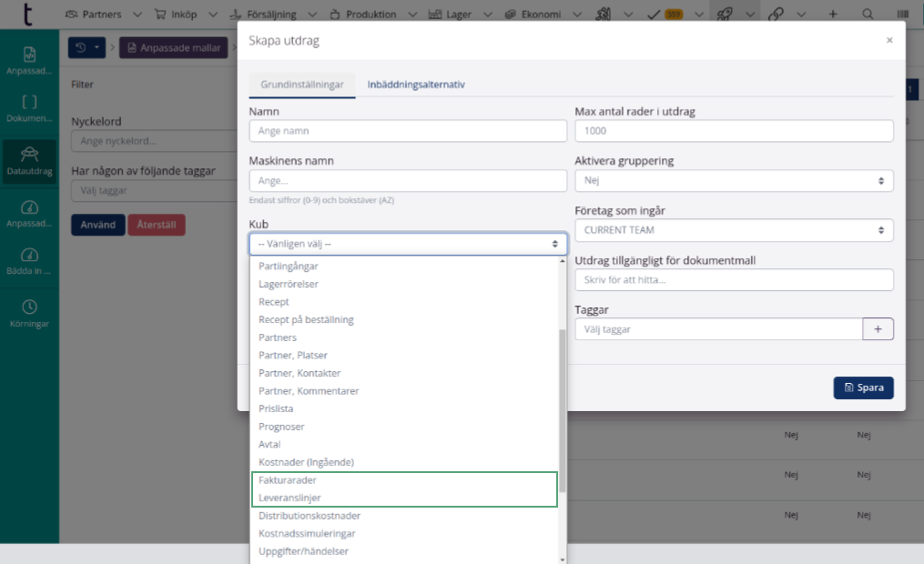This screenshot has width=924, height=564.
Task: Choose Leveranslinjer in the Kub list
Action: (x=289, y=498)
